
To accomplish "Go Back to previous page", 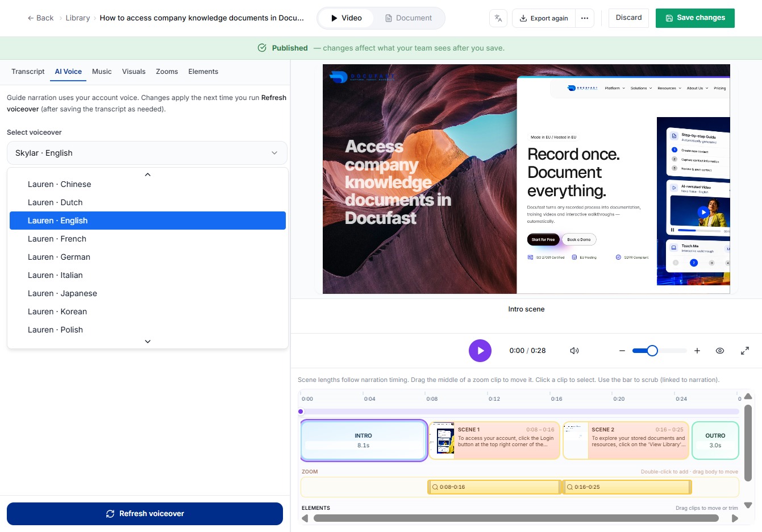I will [40, 18].
